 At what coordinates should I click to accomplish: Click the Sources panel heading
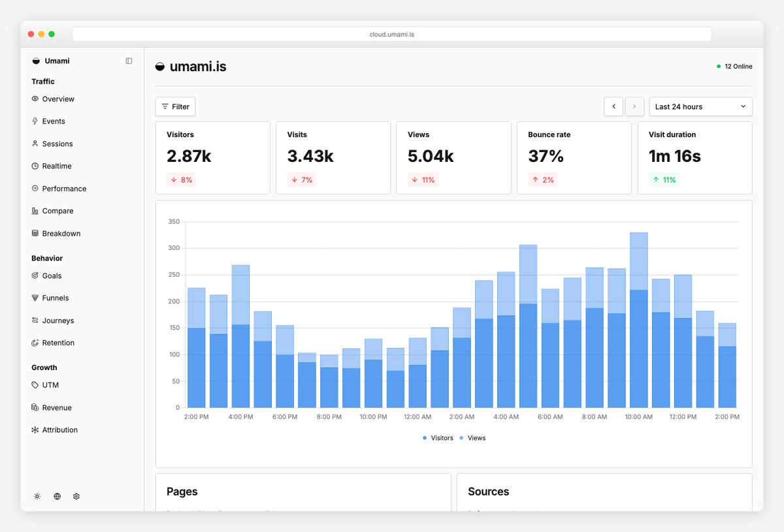pyautogui.click(x=489, y=492)
